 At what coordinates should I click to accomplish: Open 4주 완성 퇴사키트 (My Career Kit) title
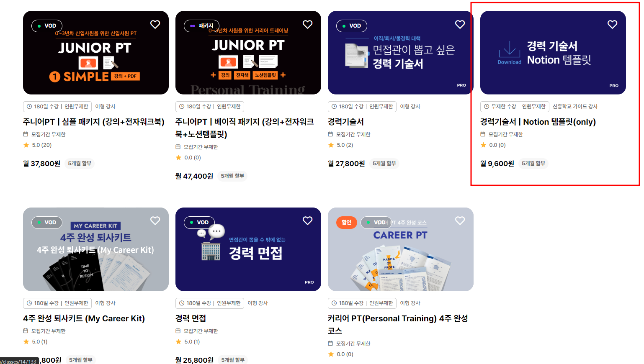click(x=84, y=318)
